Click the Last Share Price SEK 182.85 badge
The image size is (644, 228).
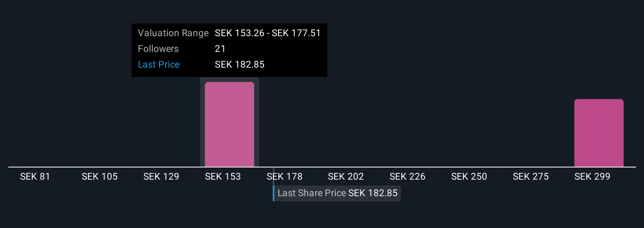(337, 193)
